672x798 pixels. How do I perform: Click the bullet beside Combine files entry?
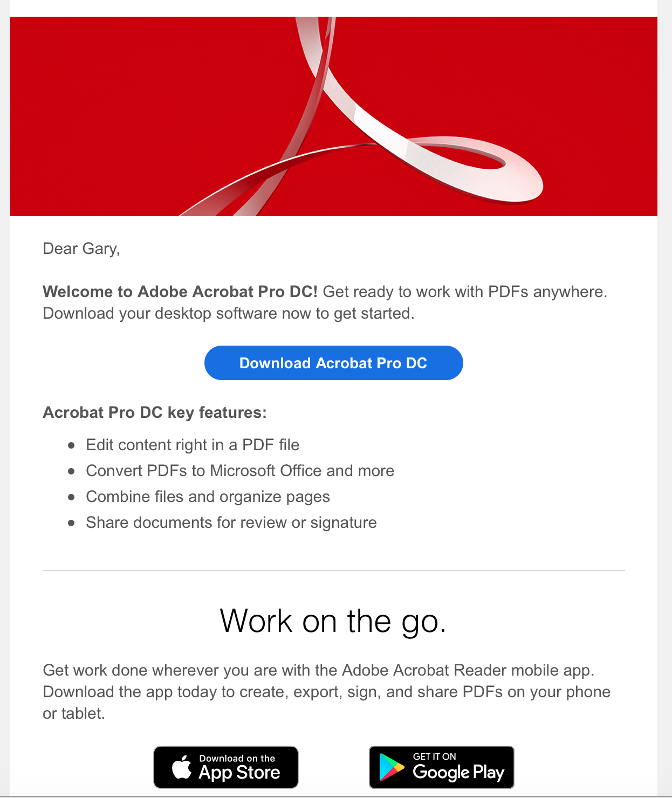tap(72, 497)
